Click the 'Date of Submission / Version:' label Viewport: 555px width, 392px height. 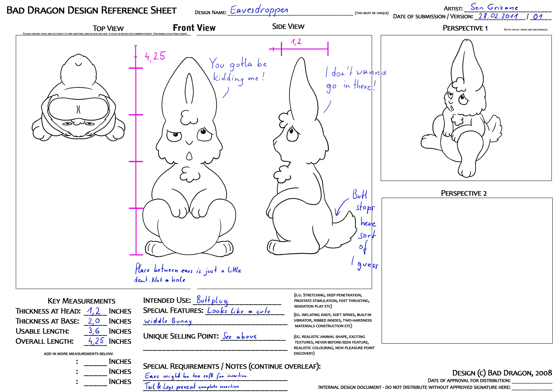click(x=433, y=16)
